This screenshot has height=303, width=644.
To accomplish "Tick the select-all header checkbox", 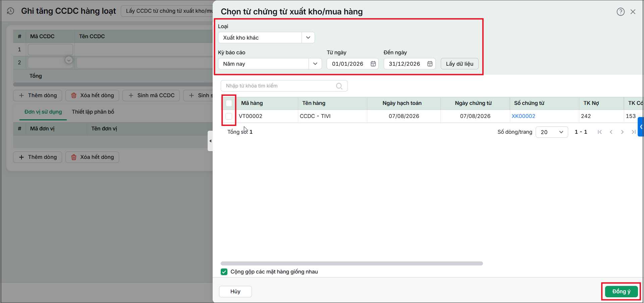I will point(229,103).
